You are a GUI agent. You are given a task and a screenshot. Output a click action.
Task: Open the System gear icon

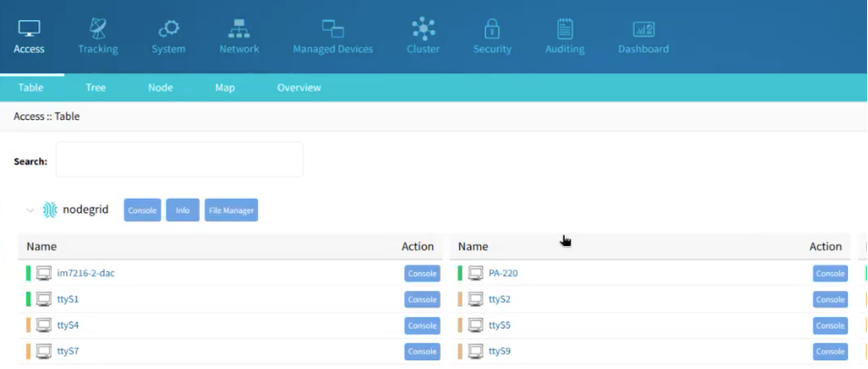(x=168, y=29)
